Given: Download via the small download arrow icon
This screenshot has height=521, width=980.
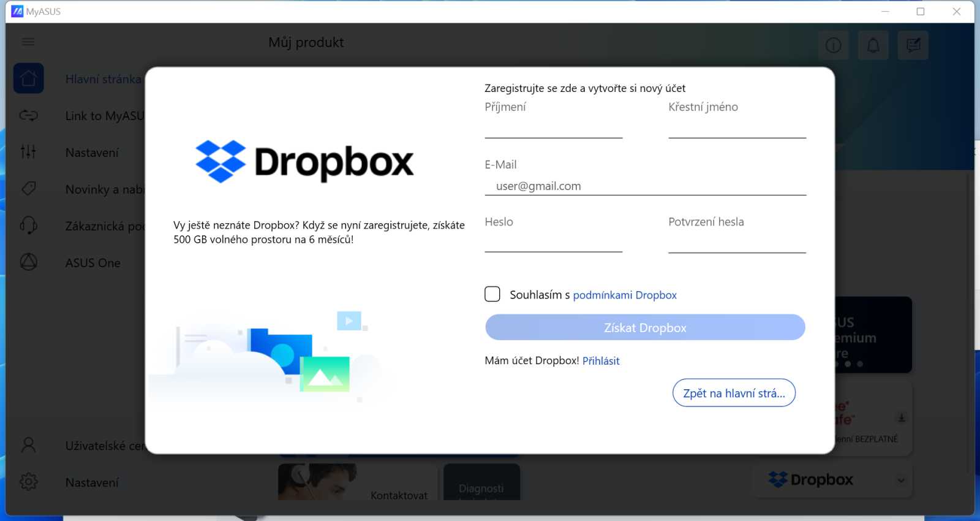Looking at the screenshot, I should pos(902,418).
